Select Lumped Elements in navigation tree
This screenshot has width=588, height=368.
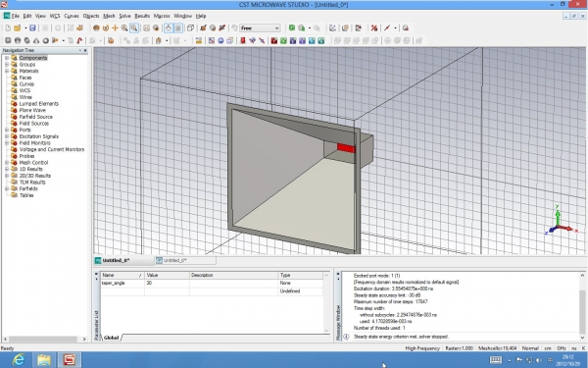38,104
